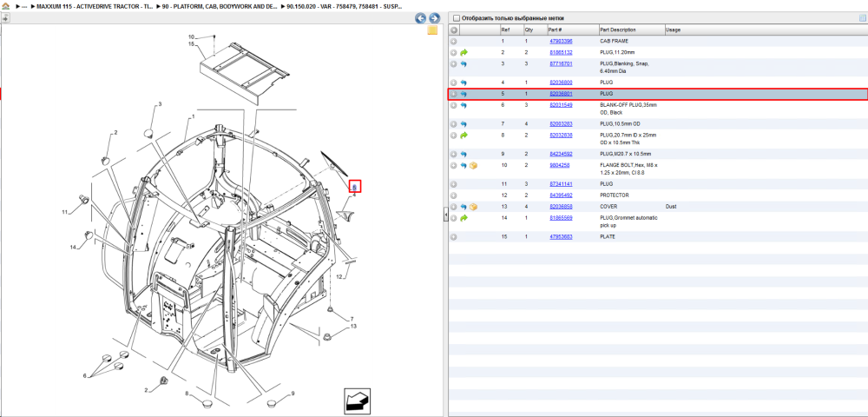This screenshot has width=868, height=417.
Task: Click callout 14 on the diagram
Action: pos(73,247)
